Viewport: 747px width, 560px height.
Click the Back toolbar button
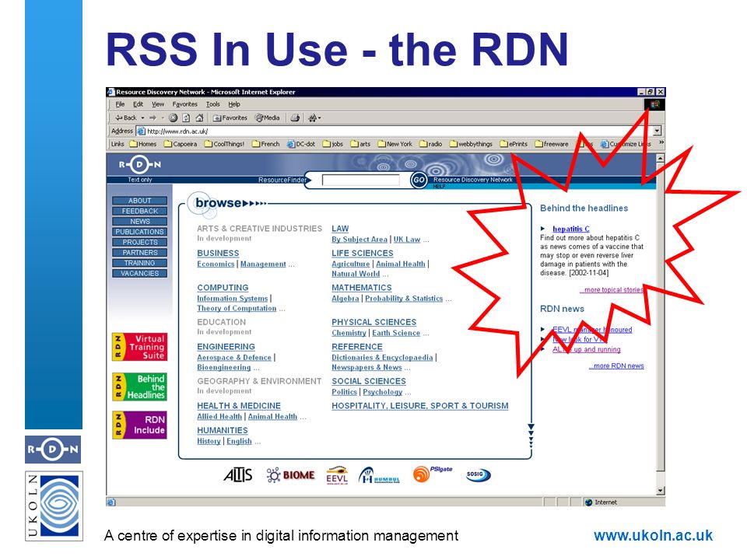(126, 117)
